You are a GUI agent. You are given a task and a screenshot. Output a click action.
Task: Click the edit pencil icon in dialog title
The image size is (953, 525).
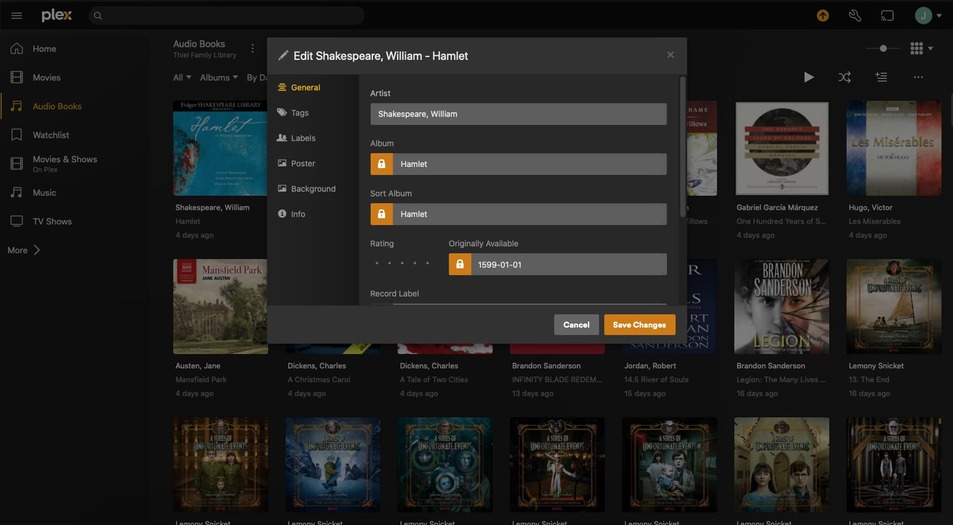point(283,55)
